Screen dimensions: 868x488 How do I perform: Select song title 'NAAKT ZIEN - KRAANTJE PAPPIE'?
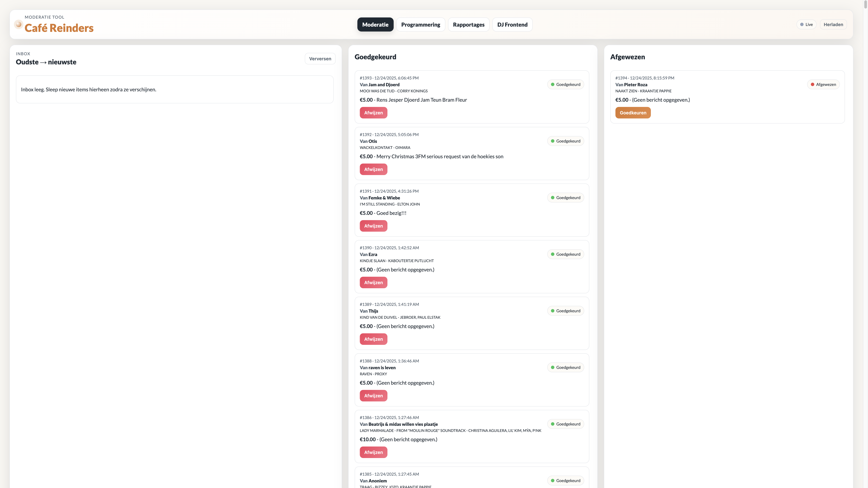pyautogui.click(x=643, y=91)
